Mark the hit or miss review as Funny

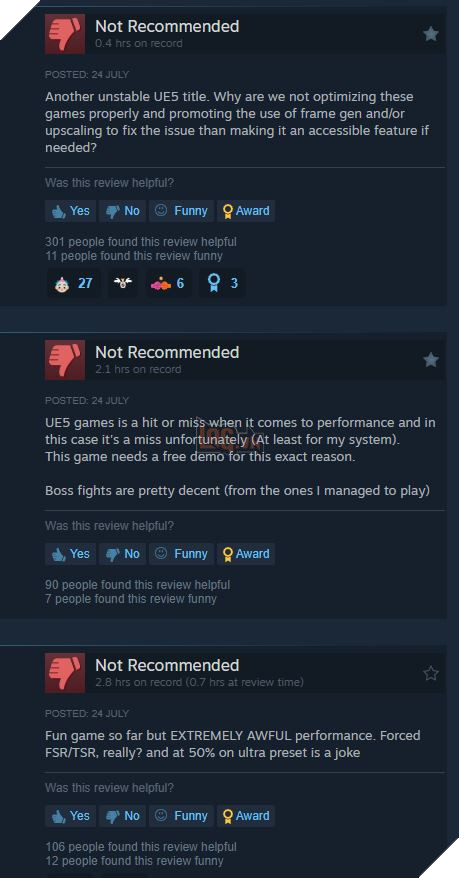[181, 554]
